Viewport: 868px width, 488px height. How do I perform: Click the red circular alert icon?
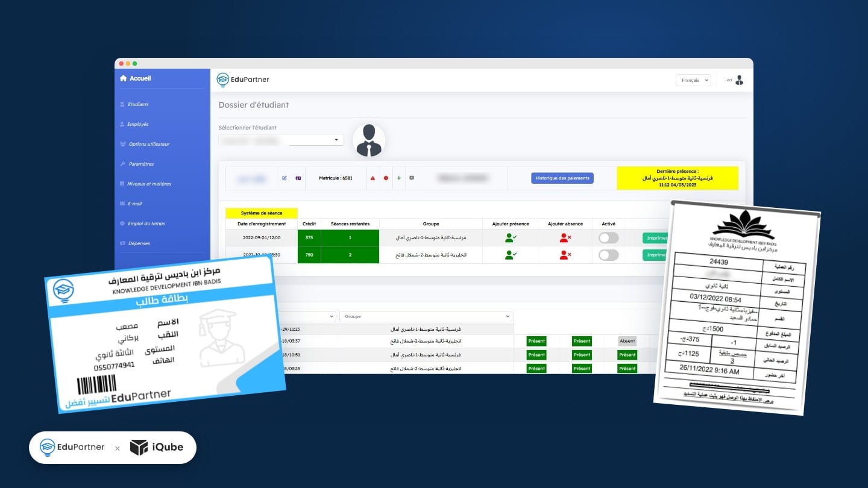pyautogui.click(x=386, y=178)
